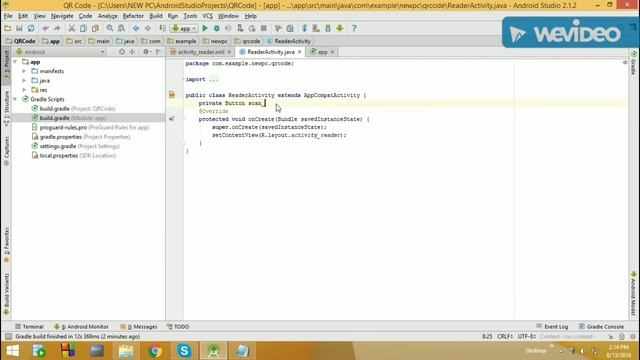Run the app with green play icon
This screenshot has width=640, height=360.
205,28
